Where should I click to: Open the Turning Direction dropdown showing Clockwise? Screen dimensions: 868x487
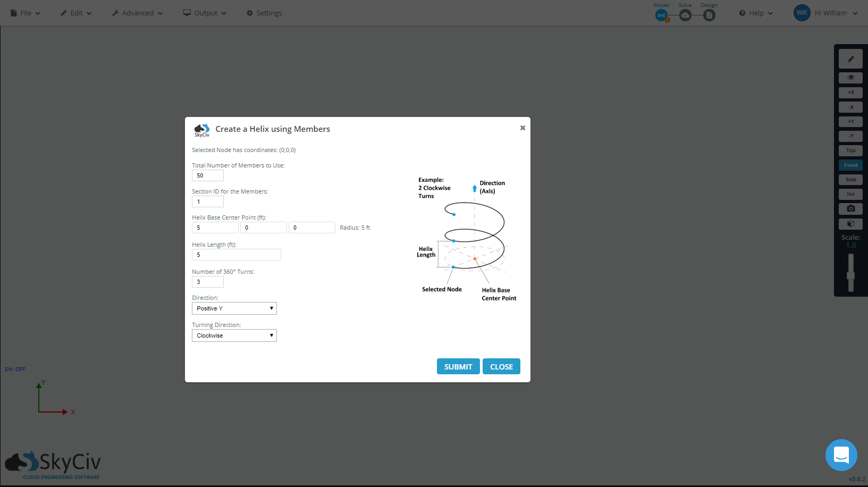tap(234, 335)
